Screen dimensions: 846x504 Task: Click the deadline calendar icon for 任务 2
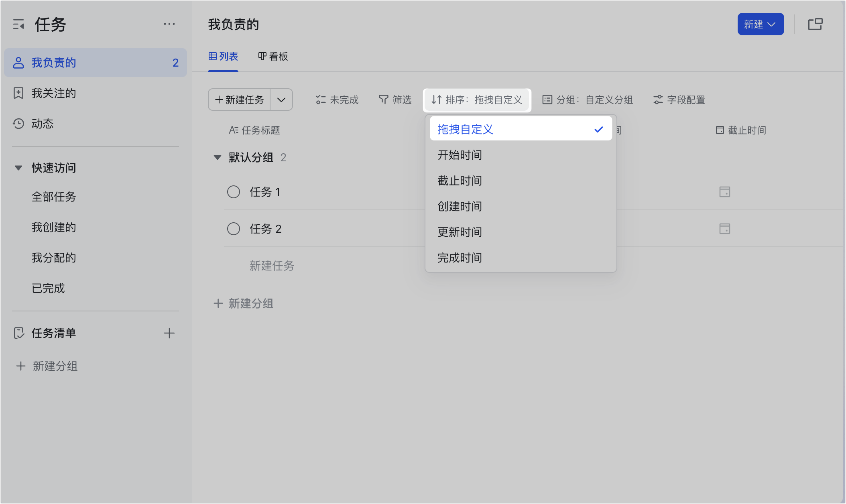coord(724,229)
